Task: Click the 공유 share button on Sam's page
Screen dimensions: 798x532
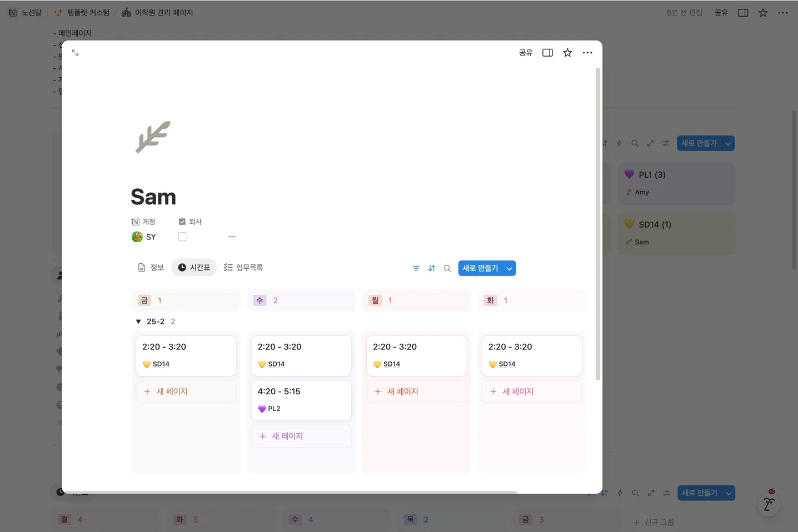Action: 525,52
